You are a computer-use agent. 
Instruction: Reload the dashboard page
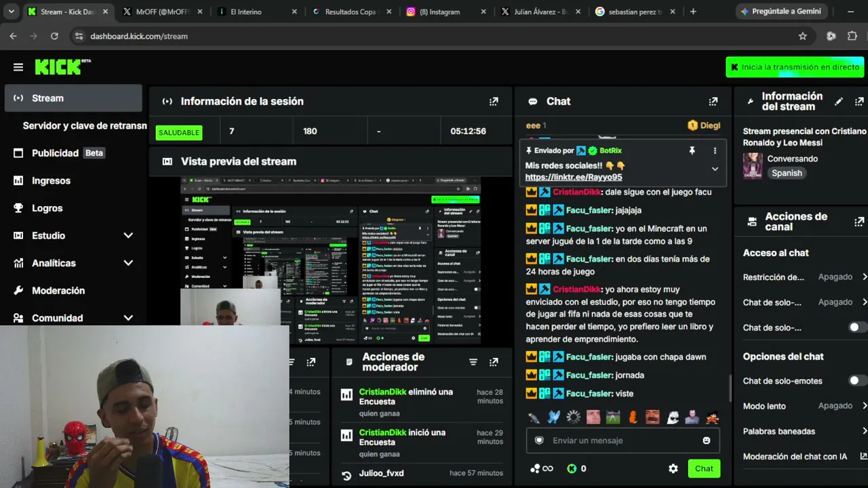(54, 36)
